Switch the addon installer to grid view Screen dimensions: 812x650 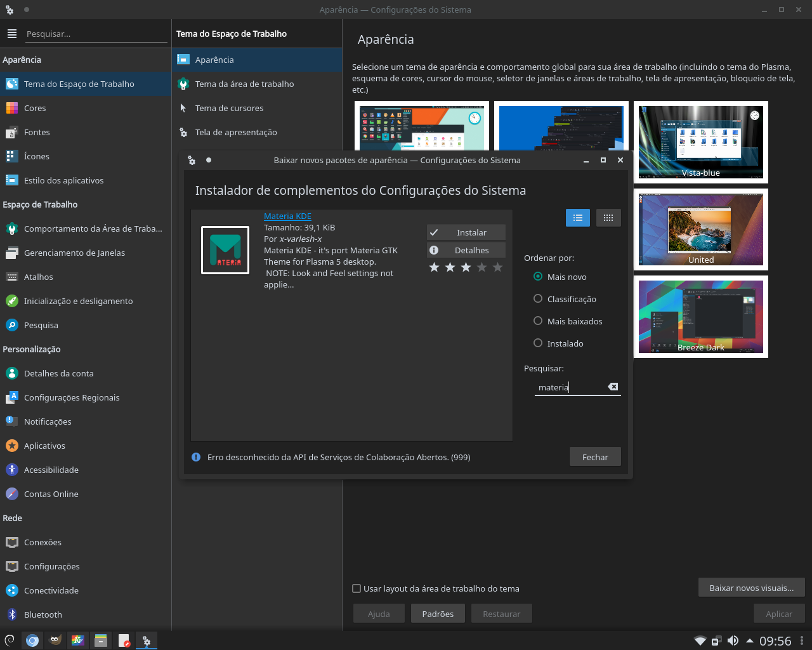click(608, 218)
